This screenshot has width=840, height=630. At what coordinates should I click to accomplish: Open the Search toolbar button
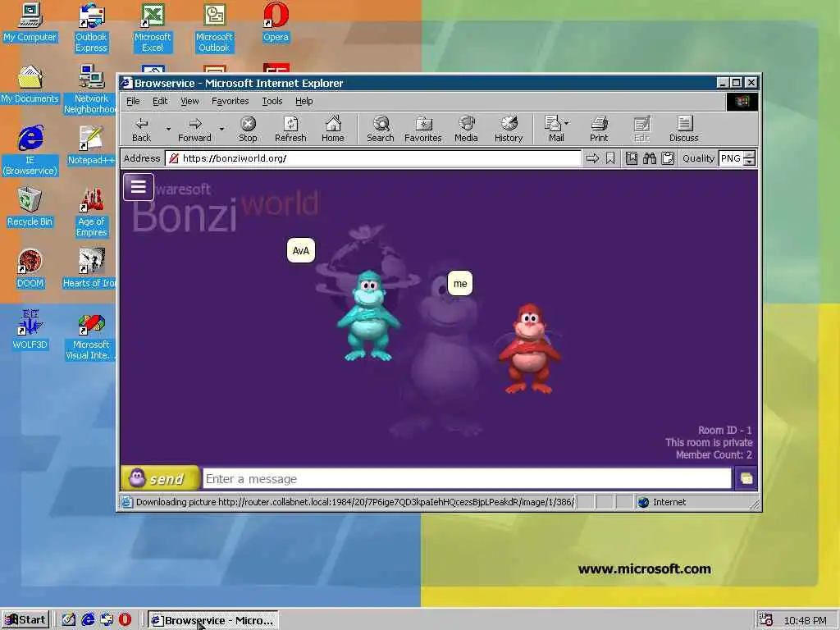pyautogui.click(x=381, y=130)
